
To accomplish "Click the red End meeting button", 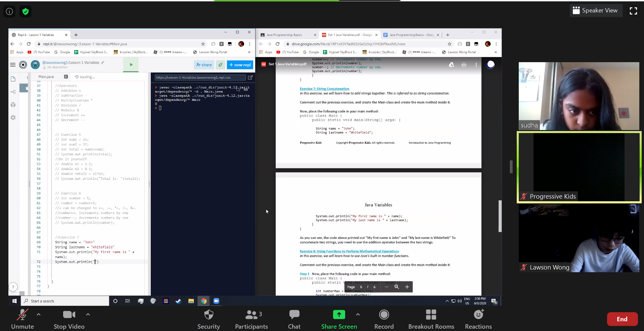I will 622,319.
